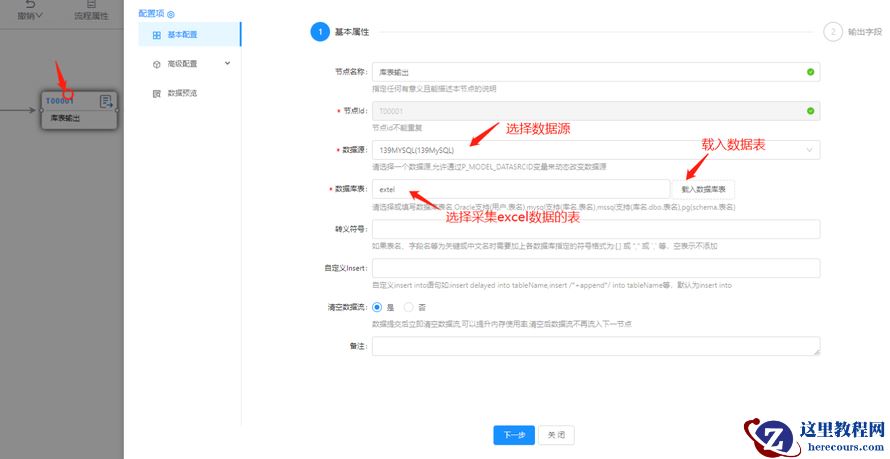Image resolution: width=890 pixels, height=459 pixels.
Task: Click the help icon beside 配置项
Action: [x=171, y=14]
